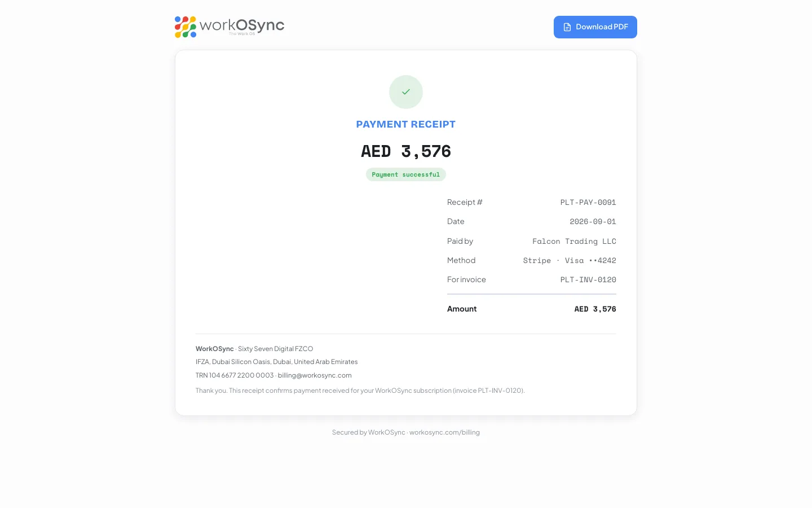Viewport: 812px width, 508px height.
Task: Click the Download PDF button
Action: click(595, 27)
